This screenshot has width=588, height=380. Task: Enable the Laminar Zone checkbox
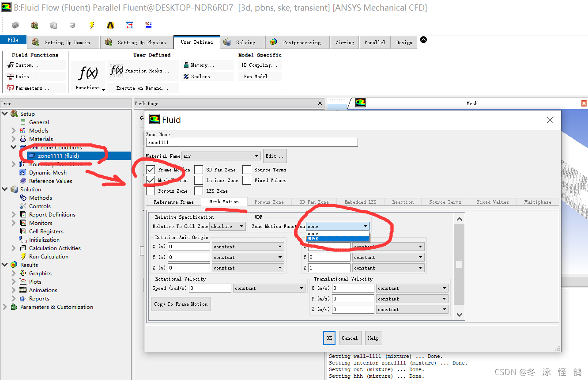click(x=199, y=180)
